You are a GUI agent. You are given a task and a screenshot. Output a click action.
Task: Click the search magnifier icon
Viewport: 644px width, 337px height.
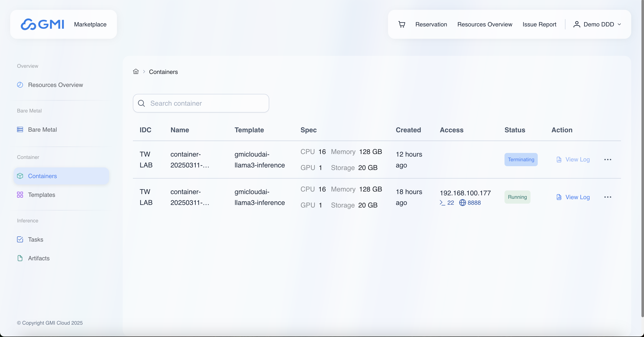coord(141,103)
